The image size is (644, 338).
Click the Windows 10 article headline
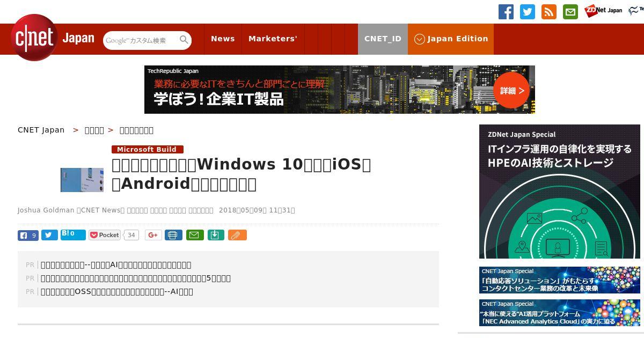[x=241, y=174]
